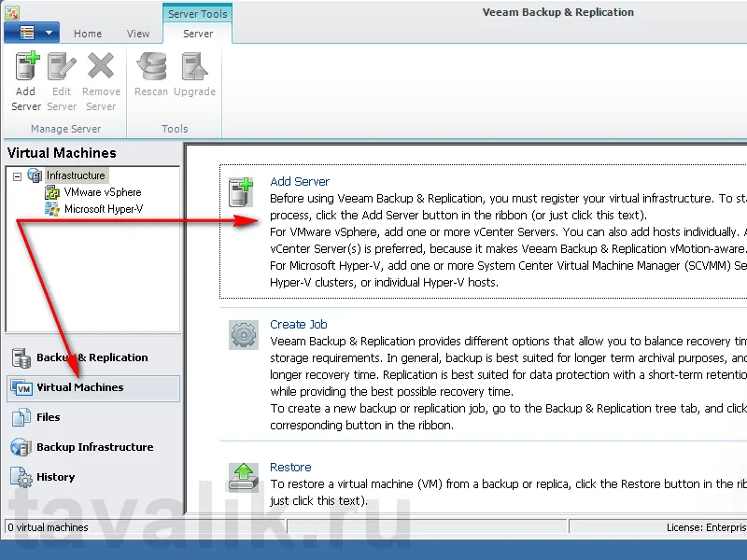The image size is (747, 560).
Task: Select the Backup & Replication panel icon
Action: pos(21,357)
